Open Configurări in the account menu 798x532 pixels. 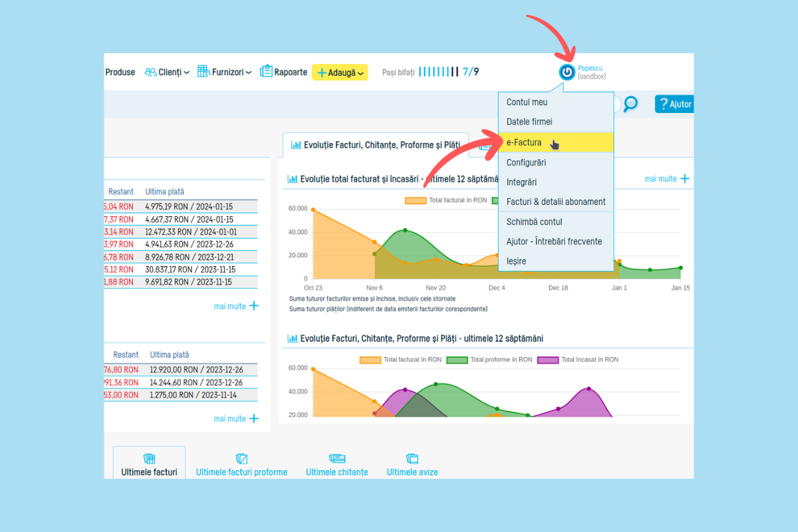(x=526, y=162)
